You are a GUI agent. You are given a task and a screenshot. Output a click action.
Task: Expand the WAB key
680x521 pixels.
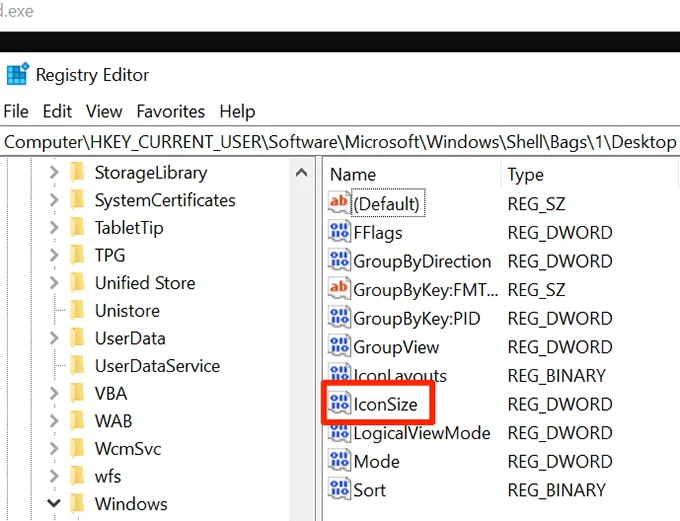[54, 421]
